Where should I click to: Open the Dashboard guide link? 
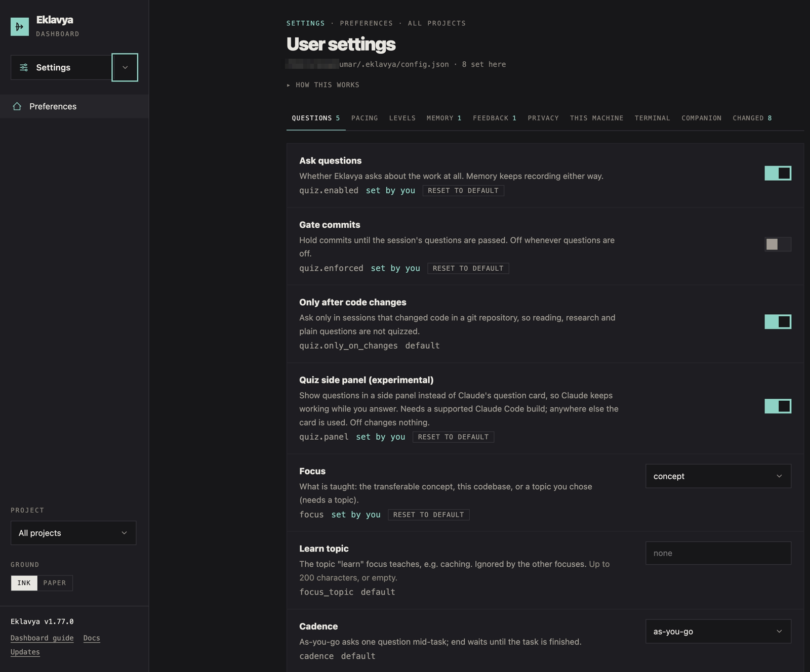pos(42,638)
